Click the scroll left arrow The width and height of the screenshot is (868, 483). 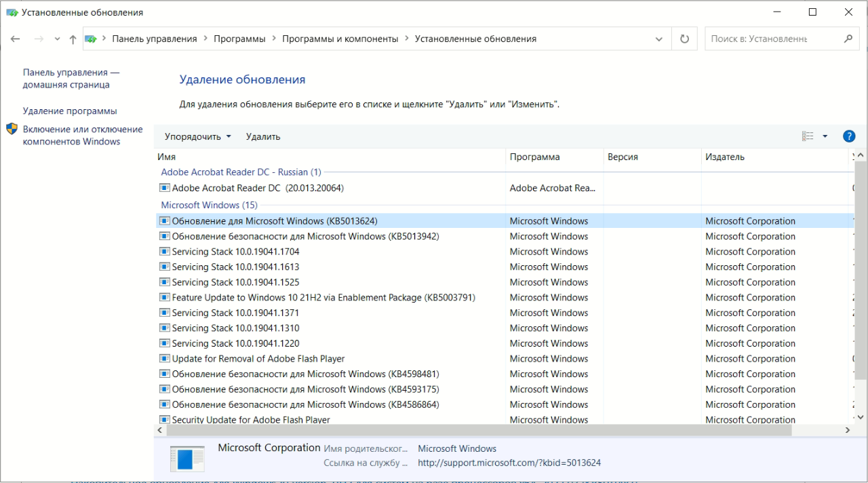point(160,431)
